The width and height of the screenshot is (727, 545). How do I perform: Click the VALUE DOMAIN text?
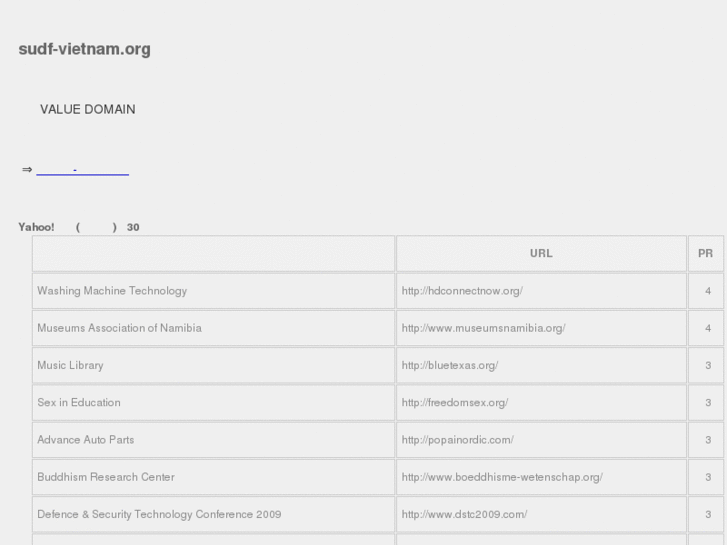(87, 109)
